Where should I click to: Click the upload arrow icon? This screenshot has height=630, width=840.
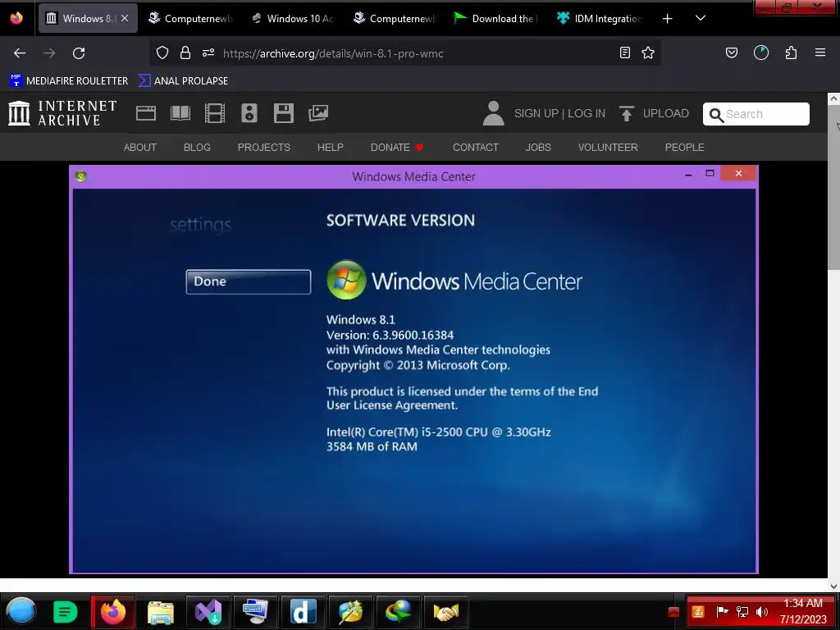626,113
